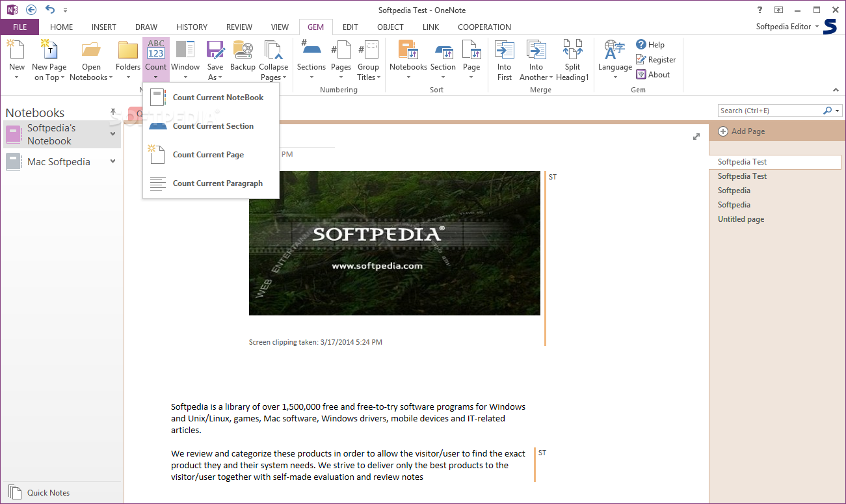
Task: Click the New Page on Top icon
Action: [49, 49]
